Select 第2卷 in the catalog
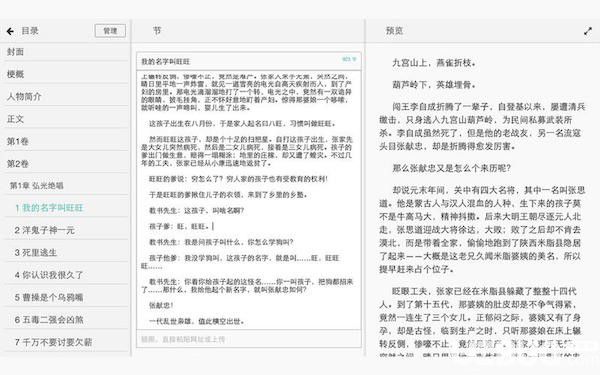600x375 pixels. click(x=67, y=164)
